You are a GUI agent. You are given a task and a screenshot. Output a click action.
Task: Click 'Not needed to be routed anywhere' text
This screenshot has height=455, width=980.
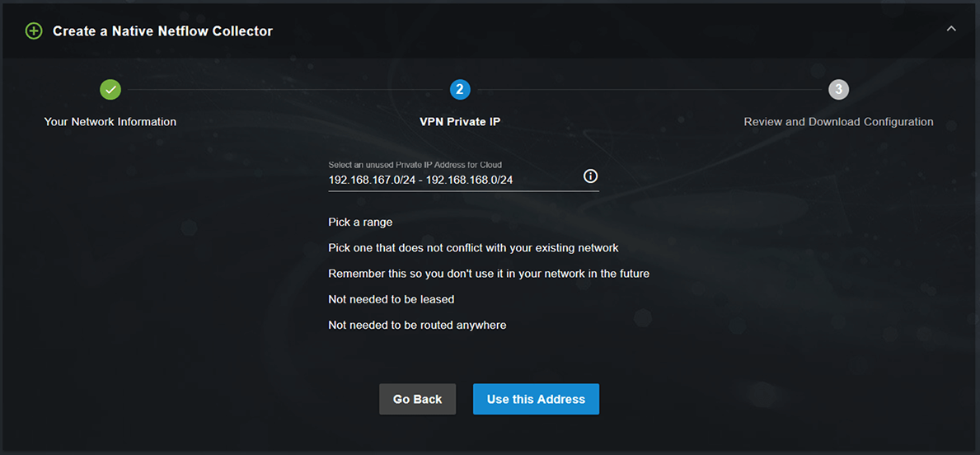click(x=417, y=325)
